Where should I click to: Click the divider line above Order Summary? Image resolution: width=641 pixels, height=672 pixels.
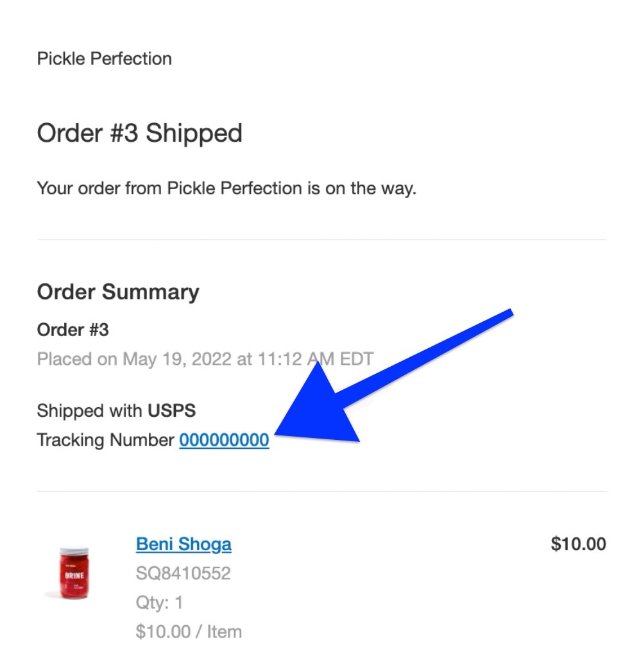point(321,240)
